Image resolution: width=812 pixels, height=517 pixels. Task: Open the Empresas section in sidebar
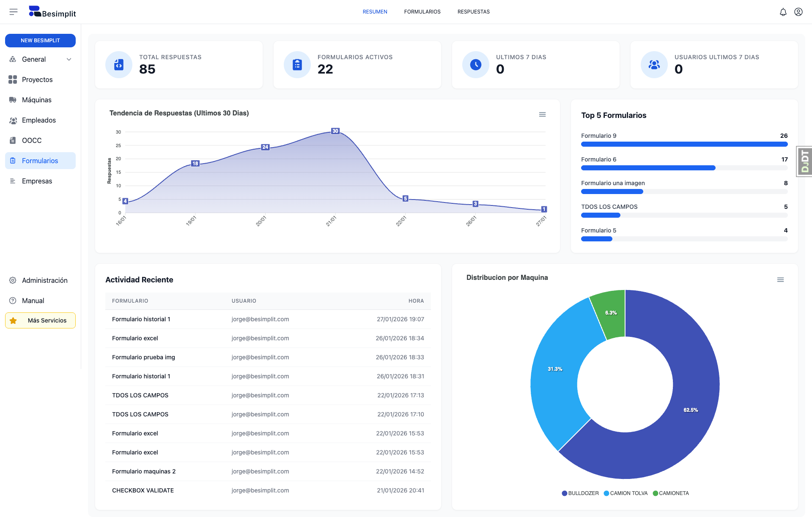(x=37, y=181)
